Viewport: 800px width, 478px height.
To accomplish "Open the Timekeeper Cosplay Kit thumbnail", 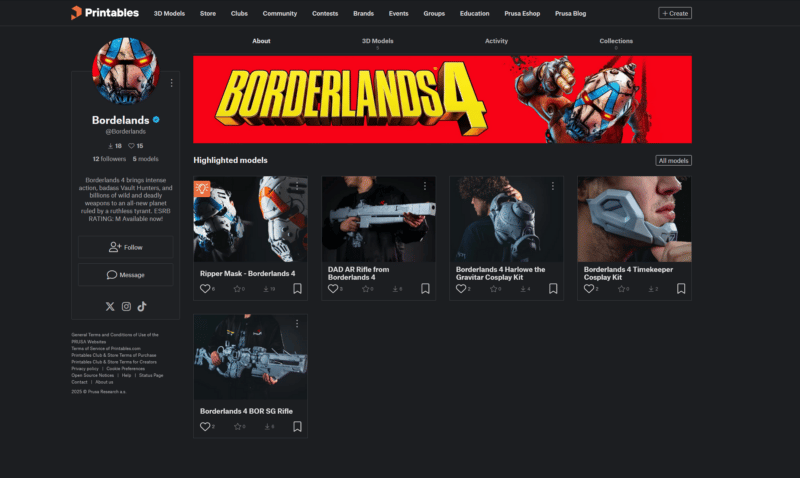I will click(634, 219).
